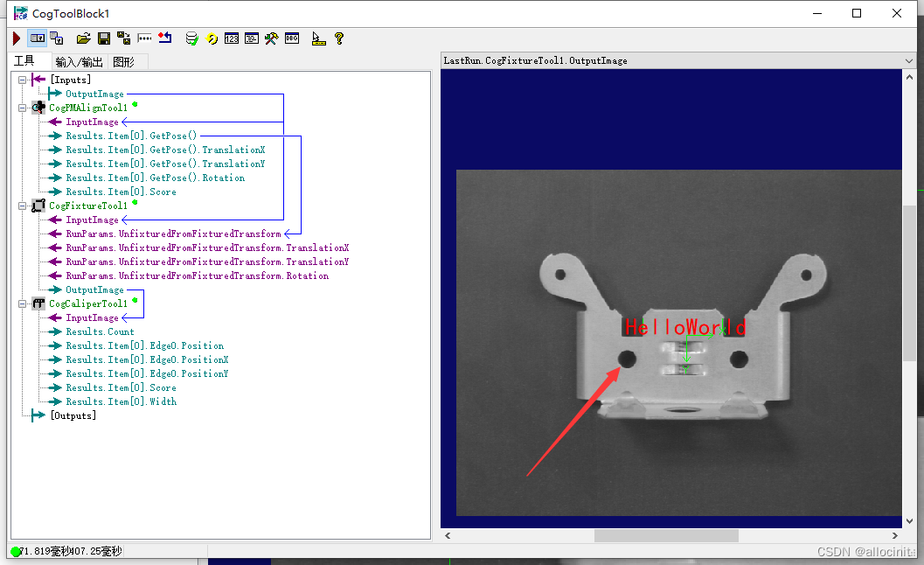Click the CogCaliperTool1 tool icon
The width and height of the screenshot is (924, 565).
38,303
